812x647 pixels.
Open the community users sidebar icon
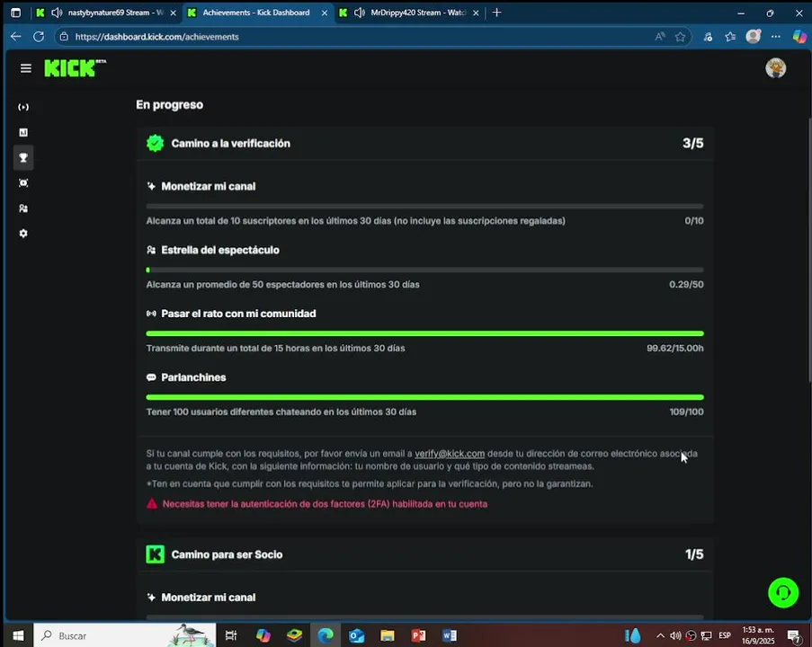(x=23, y=208)
